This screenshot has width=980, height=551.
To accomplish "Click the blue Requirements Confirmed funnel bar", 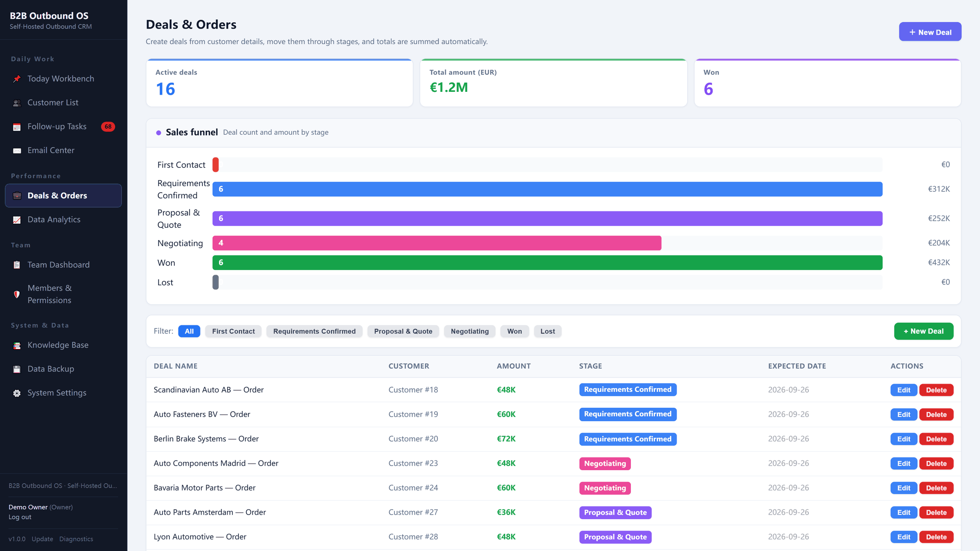I will click(x=547, y=189).
